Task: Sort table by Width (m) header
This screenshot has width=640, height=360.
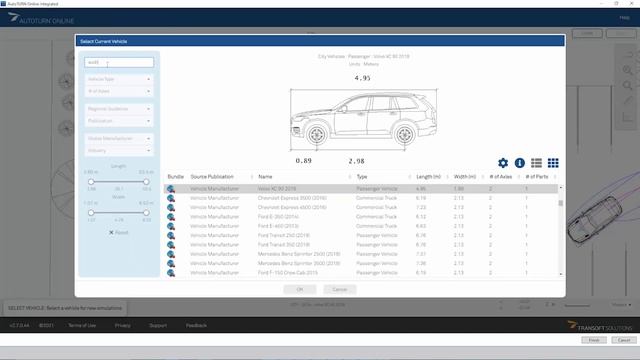Action: click(465, 177)
